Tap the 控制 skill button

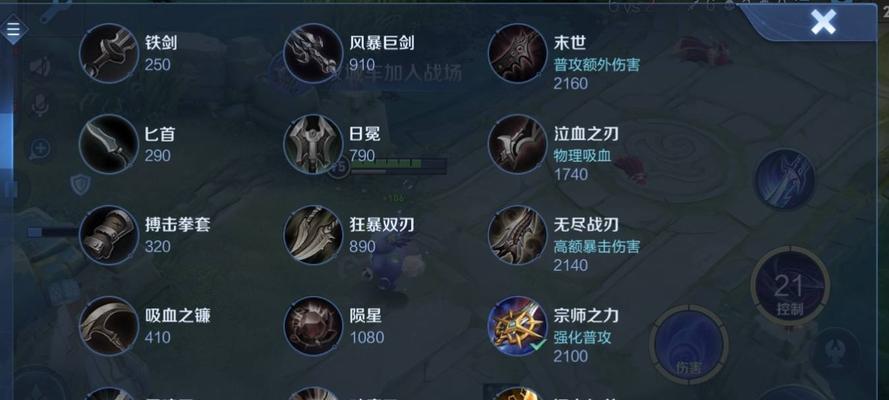click(790, 288)
